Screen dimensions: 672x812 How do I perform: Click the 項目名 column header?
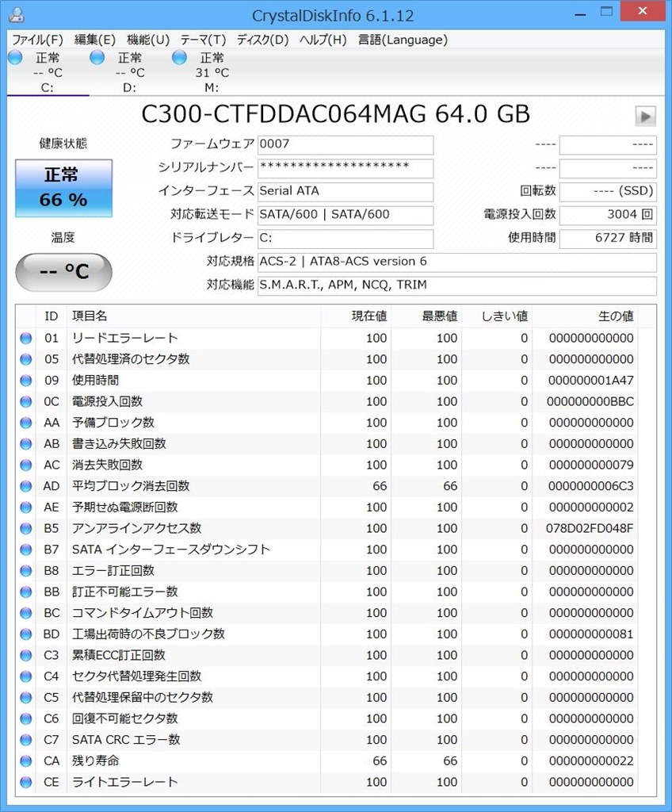pos(193,316)
